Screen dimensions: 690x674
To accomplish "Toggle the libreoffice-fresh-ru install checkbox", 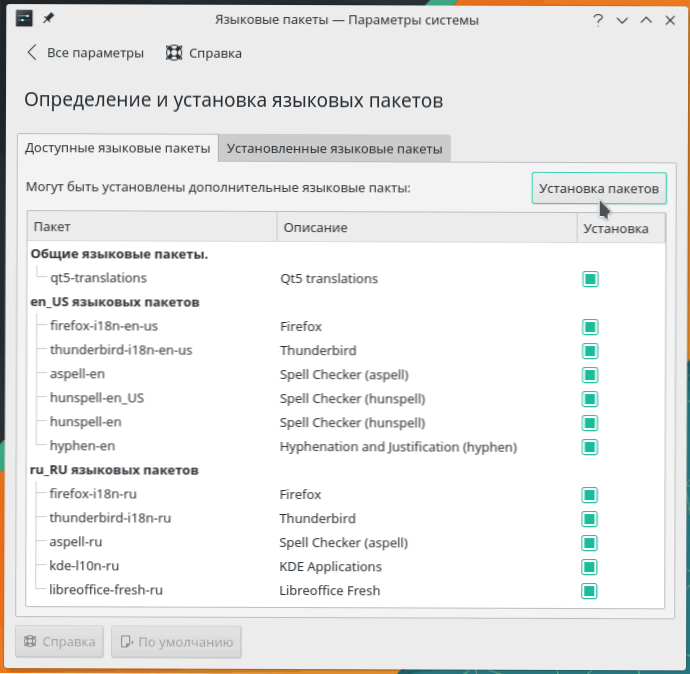I will 590,591.
